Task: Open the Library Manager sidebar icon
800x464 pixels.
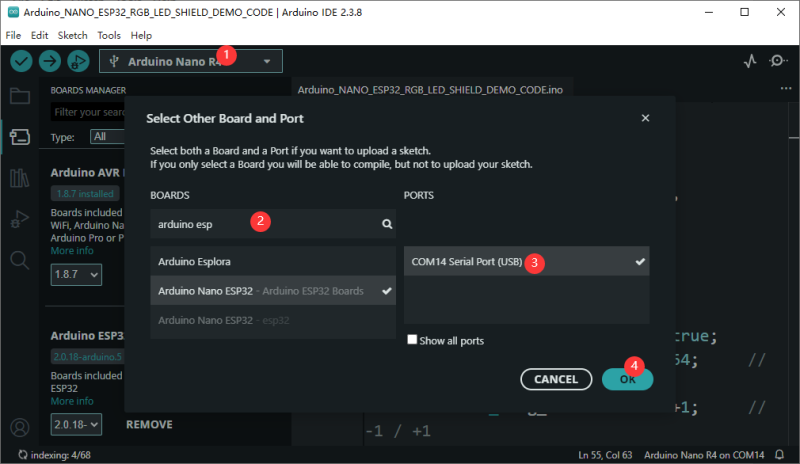Action: tap(20, 178)
